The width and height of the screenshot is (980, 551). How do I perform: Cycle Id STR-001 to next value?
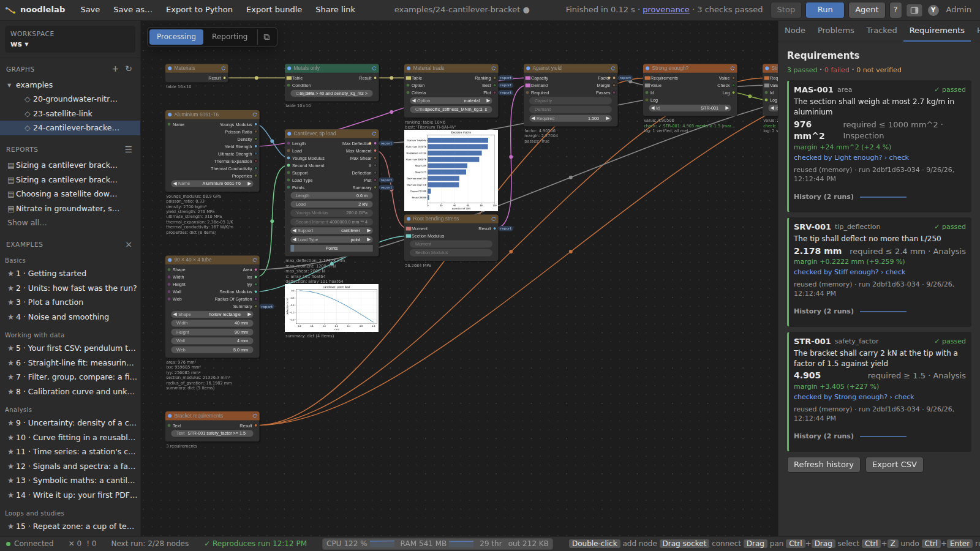click(727, 108)
